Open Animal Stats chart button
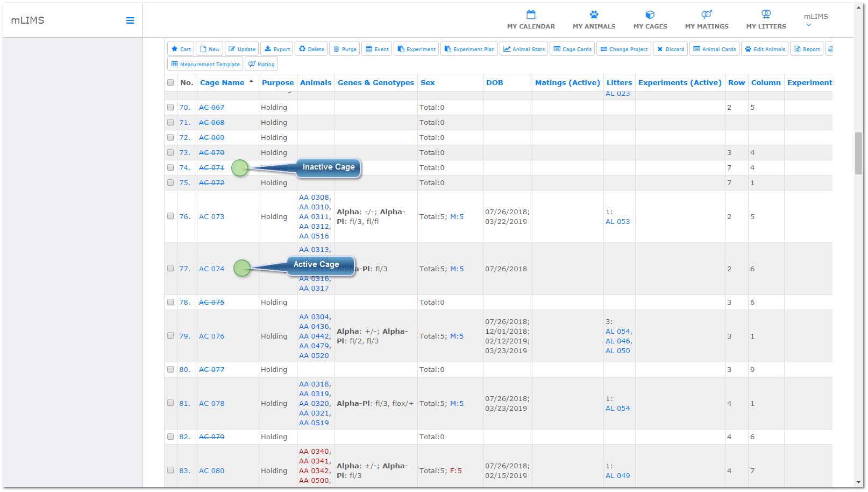Image resolution: width=868 pixels, height=492 pixels. pyautogui.click(x=524, y=49)
